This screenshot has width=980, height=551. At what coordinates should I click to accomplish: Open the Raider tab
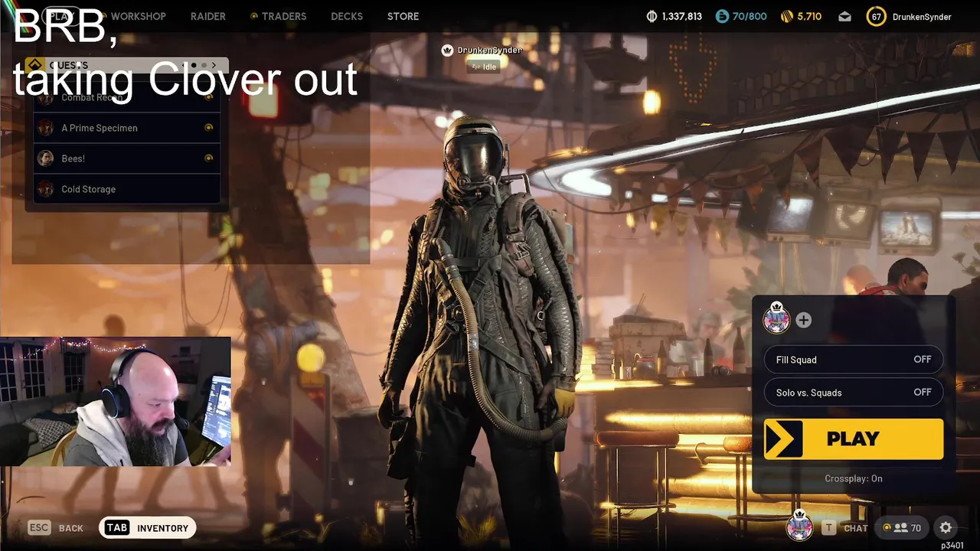[207, 16]
